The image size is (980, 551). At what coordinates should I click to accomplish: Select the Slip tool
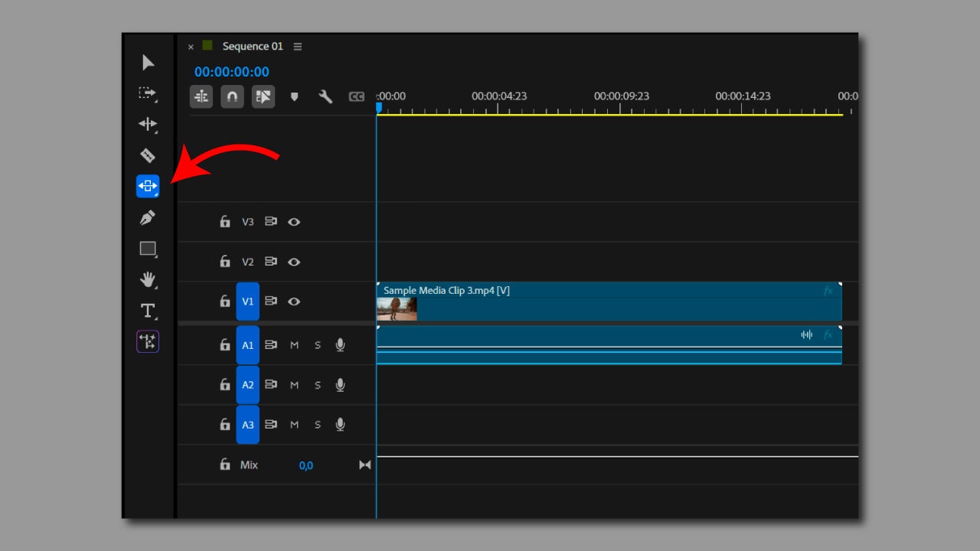(x=148, y=186)
